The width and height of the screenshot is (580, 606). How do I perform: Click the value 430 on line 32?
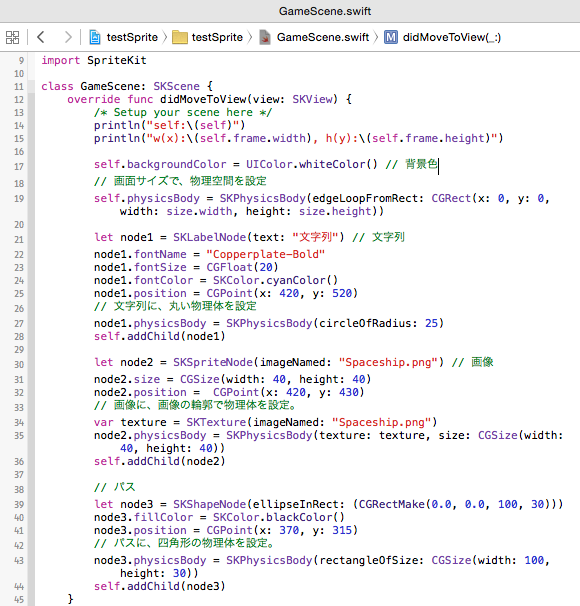coord(349,392)
